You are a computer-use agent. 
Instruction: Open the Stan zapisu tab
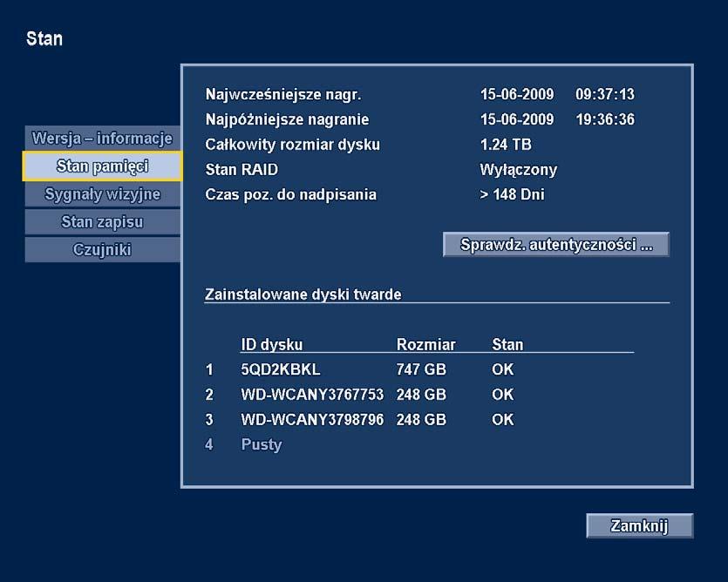coord(102,222)
